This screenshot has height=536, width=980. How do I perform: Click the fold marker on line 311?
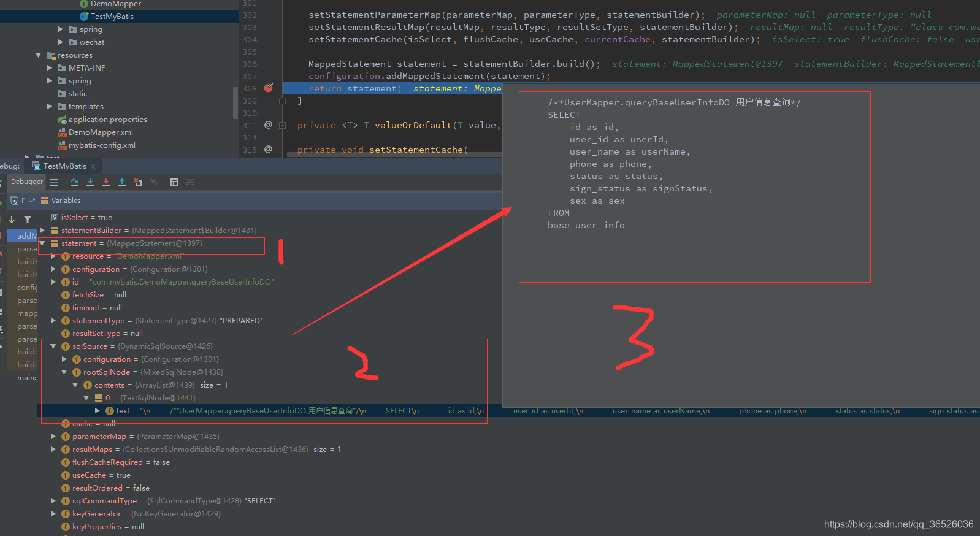283,125
